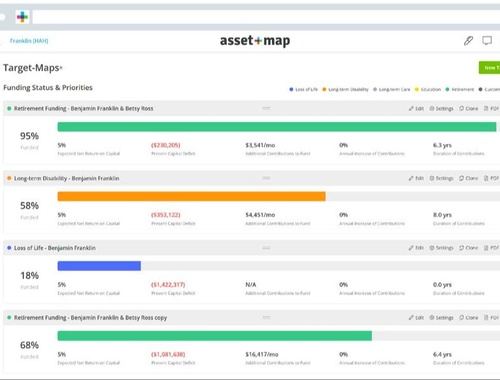Click the Asset-Map plus logo icon
Viewport: 500px width, 380px height.
[x=22, y=17]
